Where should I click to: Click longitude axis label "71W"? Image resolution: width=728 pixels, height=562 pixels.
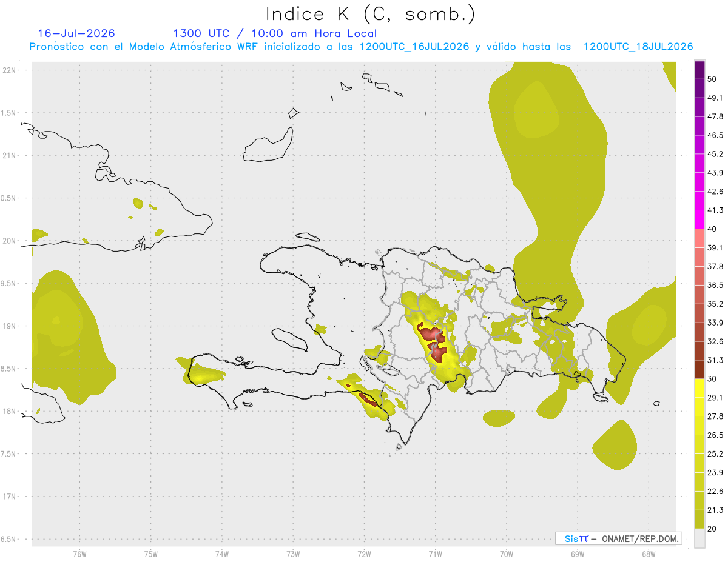tap(435, 554)
